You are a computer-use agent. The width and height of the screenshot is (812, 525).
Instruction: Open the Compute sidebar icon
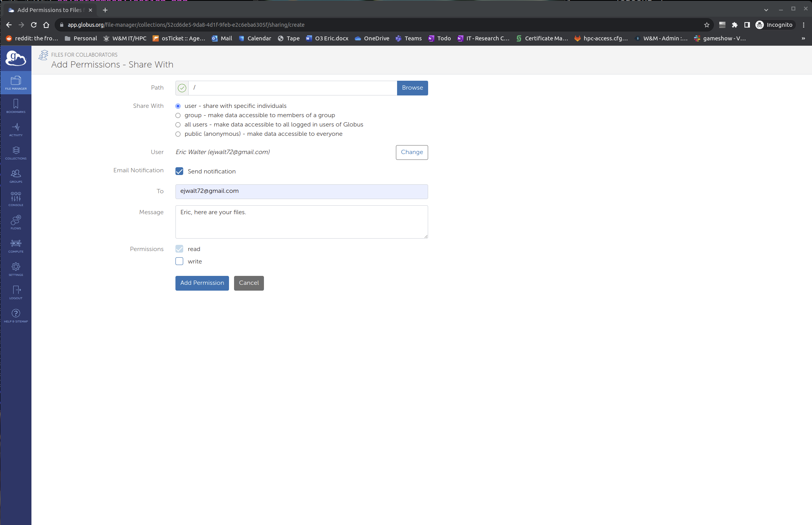click(x=16, y=245)
